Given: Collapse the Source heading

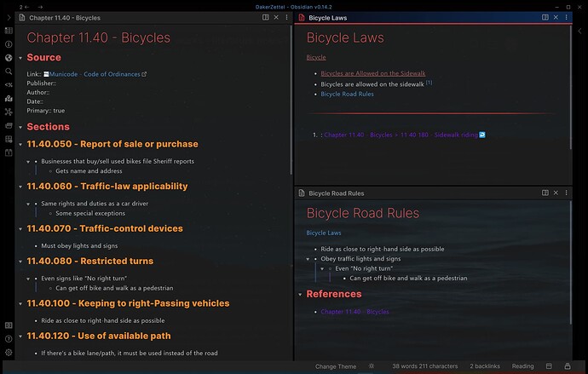Looking at the screenshot, I should [20, 58].
